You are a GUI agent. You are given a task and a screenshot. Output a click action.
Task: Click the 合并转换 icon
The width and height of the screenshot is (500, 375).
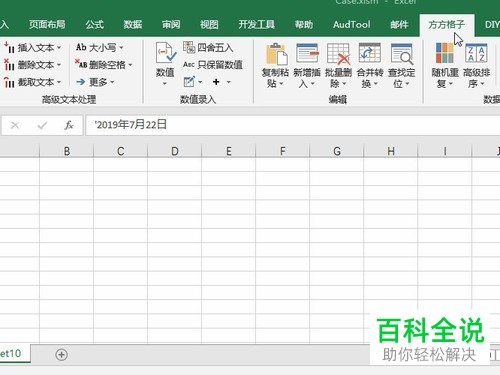[x=370, y=53]
